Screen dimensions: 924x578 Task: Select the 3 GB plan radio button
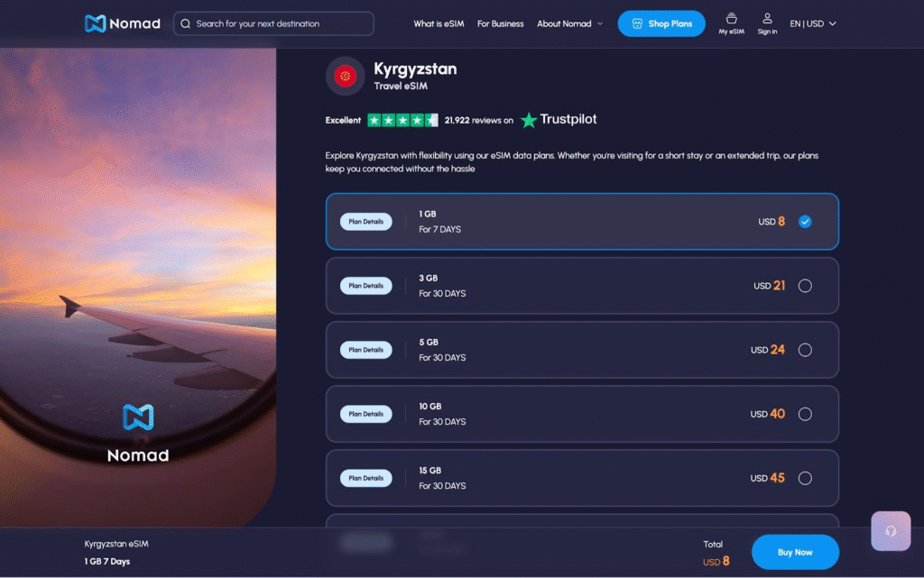(805, 286)
